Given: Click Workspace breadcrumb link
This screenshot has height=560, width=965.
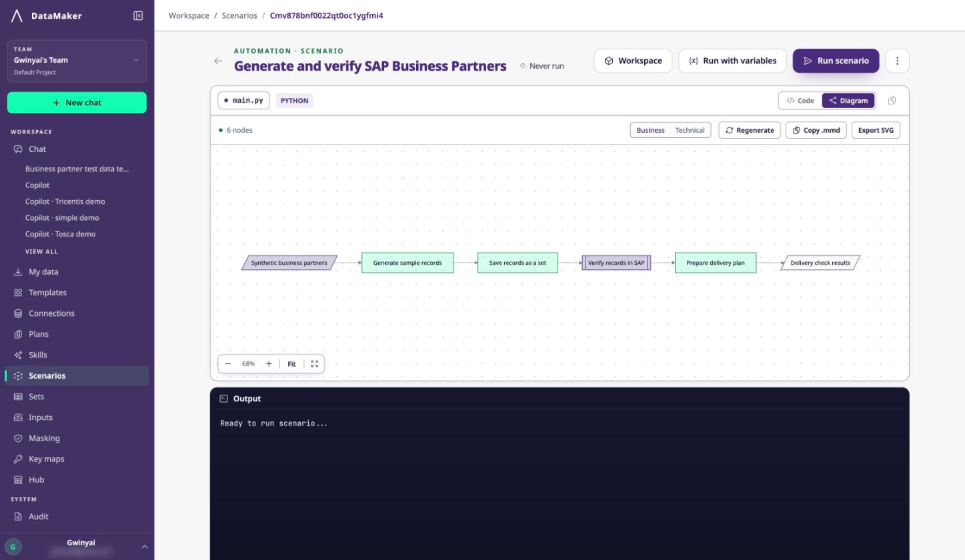Looking at the screenshot, I should (x=189, y=15).
